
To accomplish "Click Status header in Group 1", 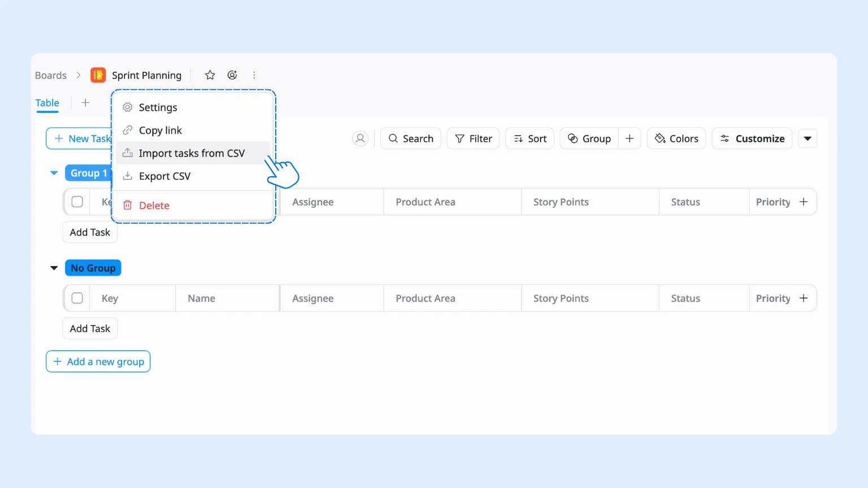I will (x=704, y=202).
